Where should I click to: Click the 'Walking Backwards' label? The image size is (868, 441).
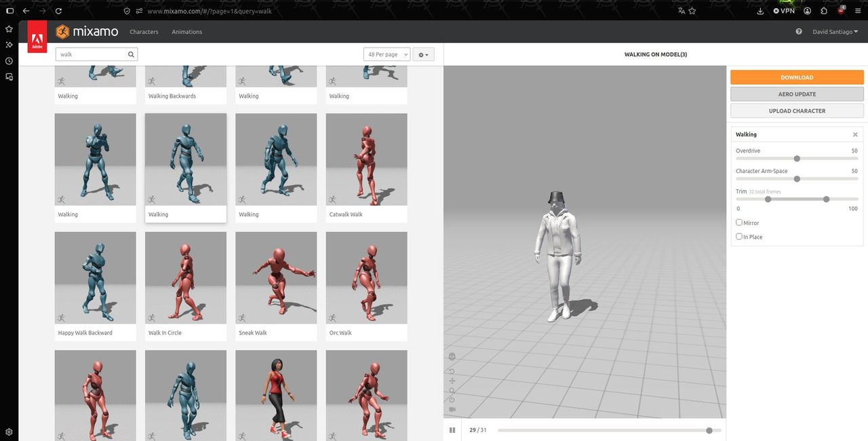[x=172, y=96]
